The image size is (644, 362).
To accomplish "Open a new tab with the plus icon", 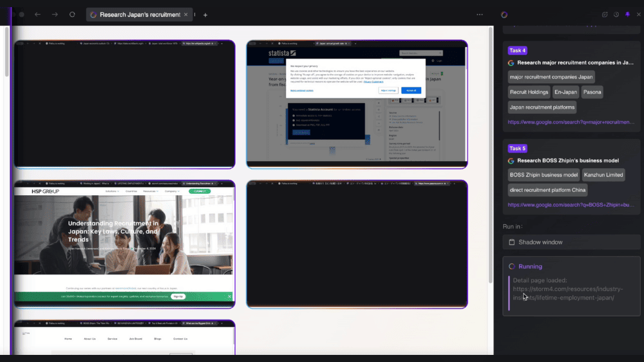I will 205,15.
